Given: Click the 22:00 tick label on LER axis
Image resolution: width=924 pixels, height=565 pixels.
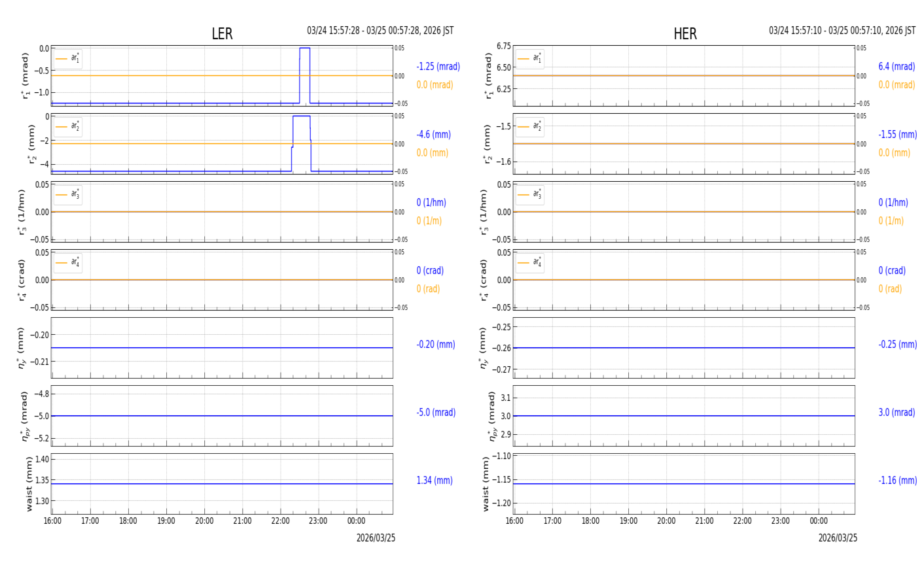Looking at the screenshot, I should 280,521.
